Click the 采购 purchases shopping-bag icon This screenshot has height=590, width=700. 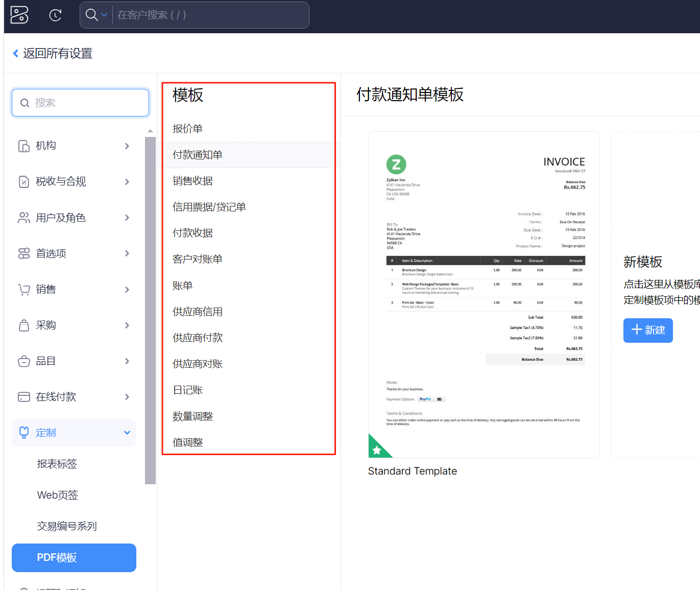click(24, 325)
